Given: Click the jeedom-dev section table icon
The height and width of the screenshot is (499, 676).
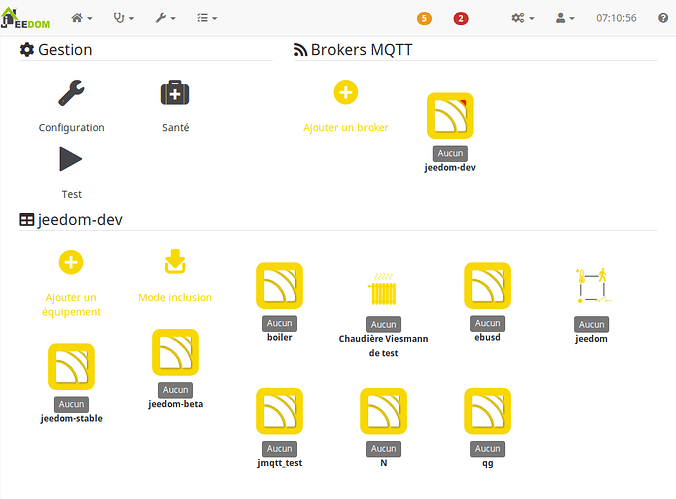Looking at the screenshot, I should [27, 220].
